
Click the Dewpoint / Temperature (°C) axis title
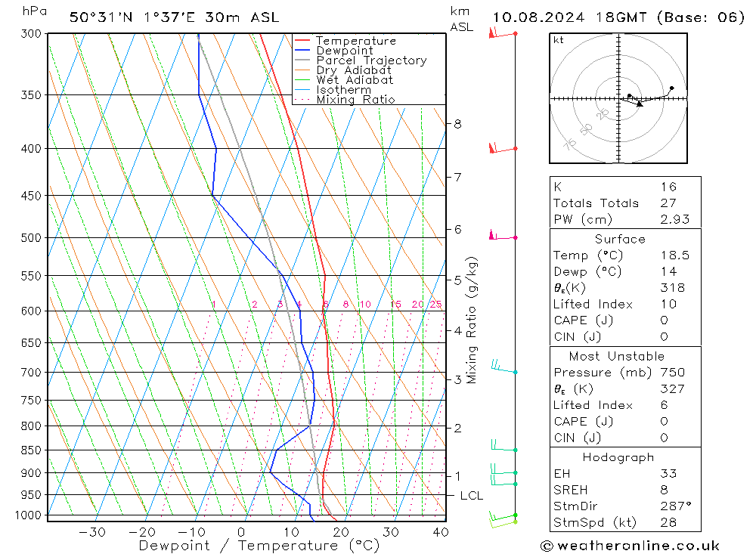[259, 546]
